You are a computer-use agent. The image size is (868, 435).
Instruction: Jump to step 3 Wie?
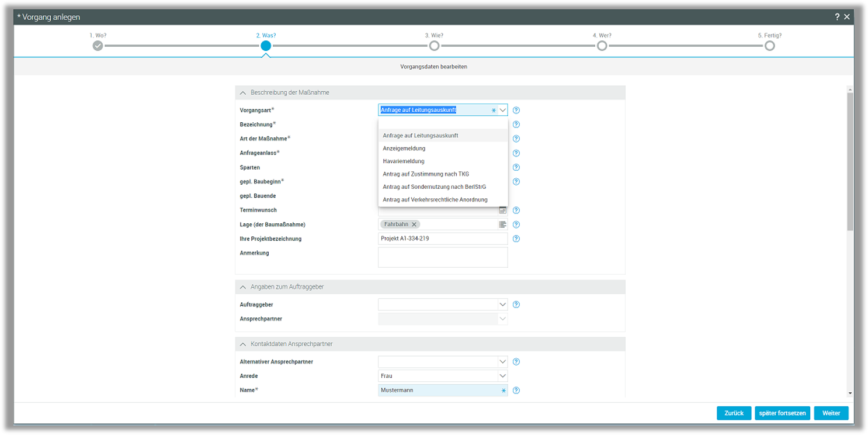[434, 46]
